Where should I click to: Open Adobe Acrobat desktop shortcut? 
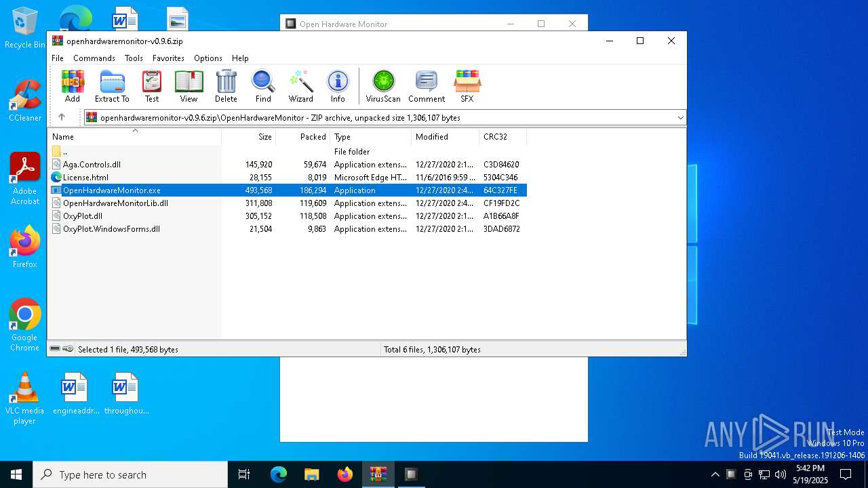tap(24, 179)
